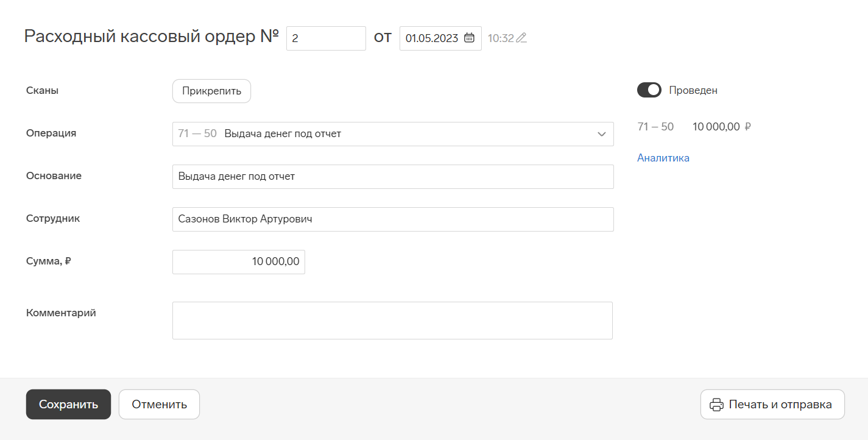868x440 pixels.
Task: Click into the Комментарий text area
Action: point(392,321)
